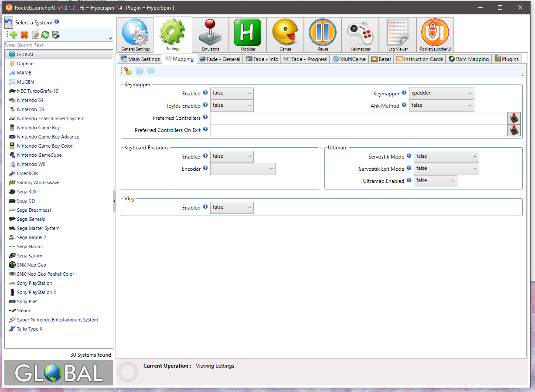
Task: Open the Keyboard Encoders Enabled dropdown
Action: point(232,157)
